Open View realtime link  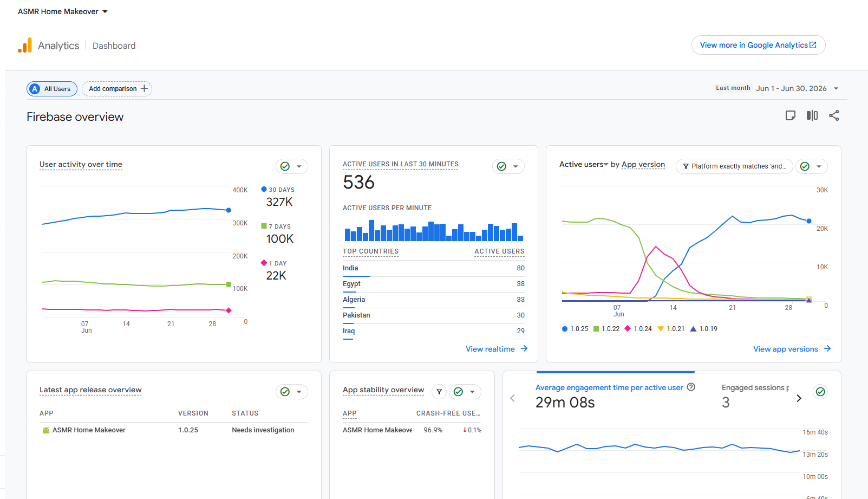pos(497,349)
